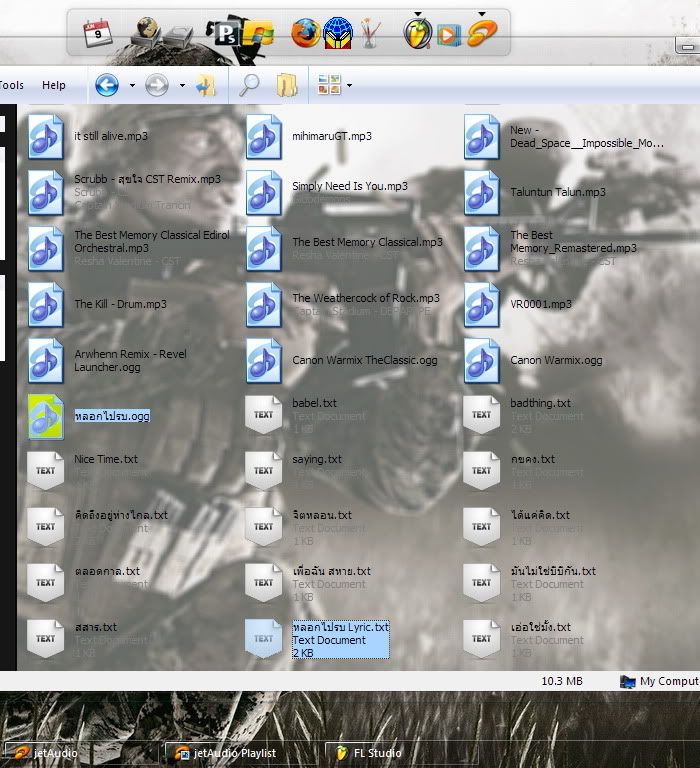Click the selected หลอกไปรบ Lyric.txt name
700x768 pixels.
(x=341, y=627)
